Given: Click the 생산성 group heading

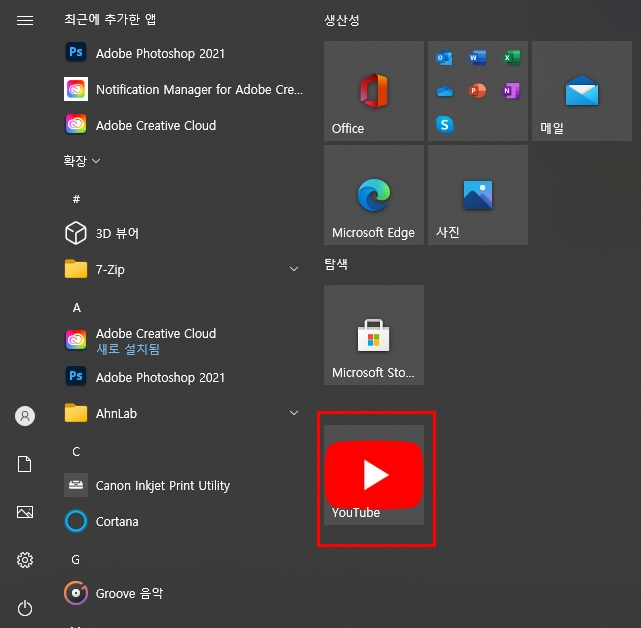Looking at the screenshot, I should (342, 20).
